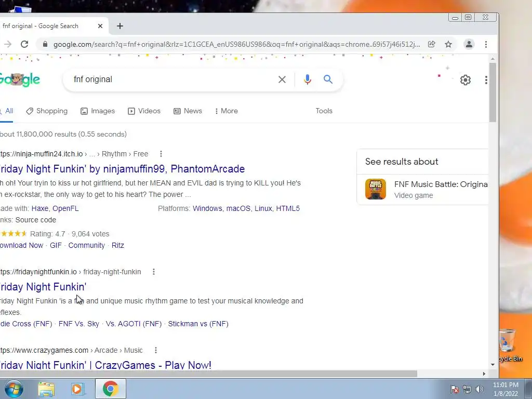Open the Windows platform link
The height and width of the screenshot is (399, 532).
point(207,208)
